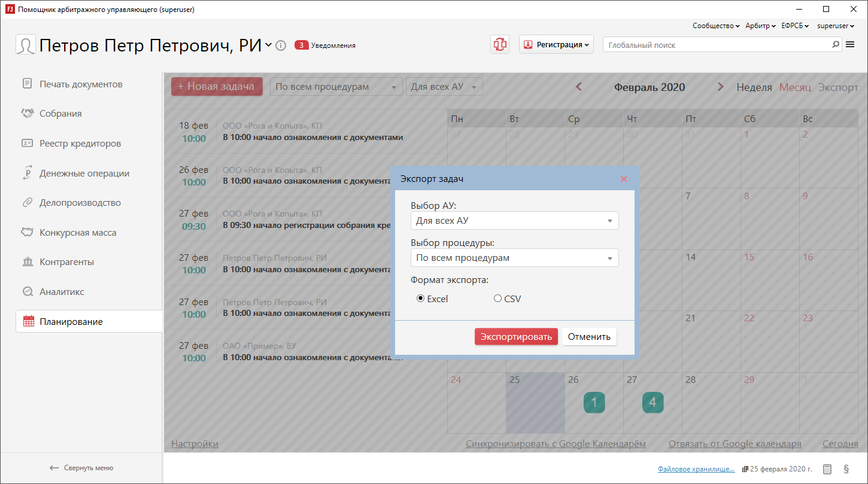Open the Файловое хранилище link
868x484 pixels.
click(696, 469)
